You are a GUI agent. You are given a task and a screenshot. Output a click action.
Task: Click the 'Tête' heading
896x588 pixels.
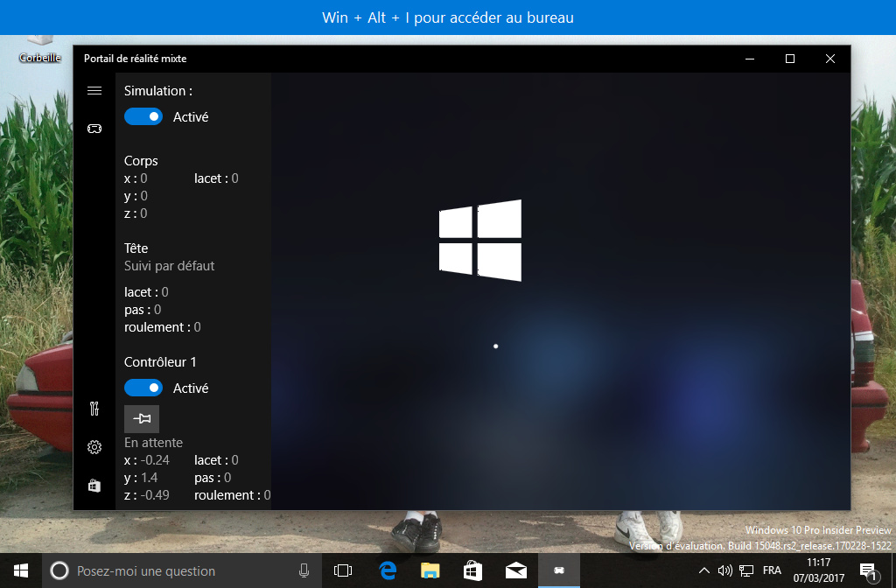coord(136,248)
